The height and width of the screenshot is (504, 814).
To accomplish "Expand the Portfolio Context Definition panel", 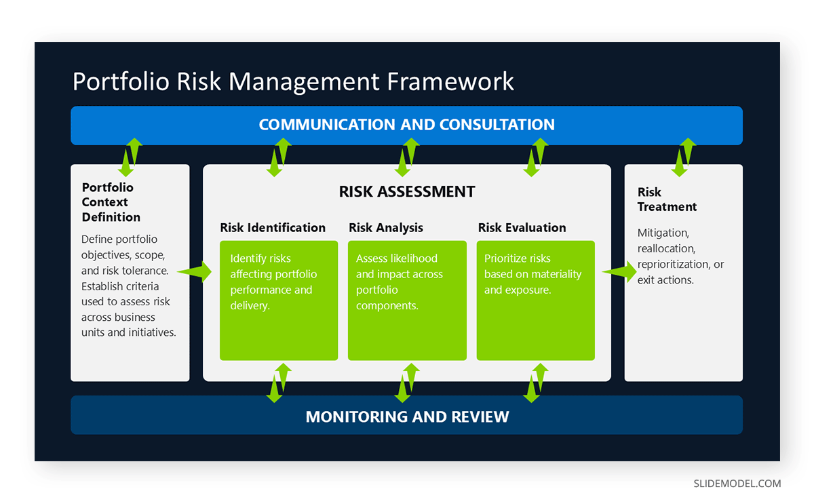I will (129, 271).
